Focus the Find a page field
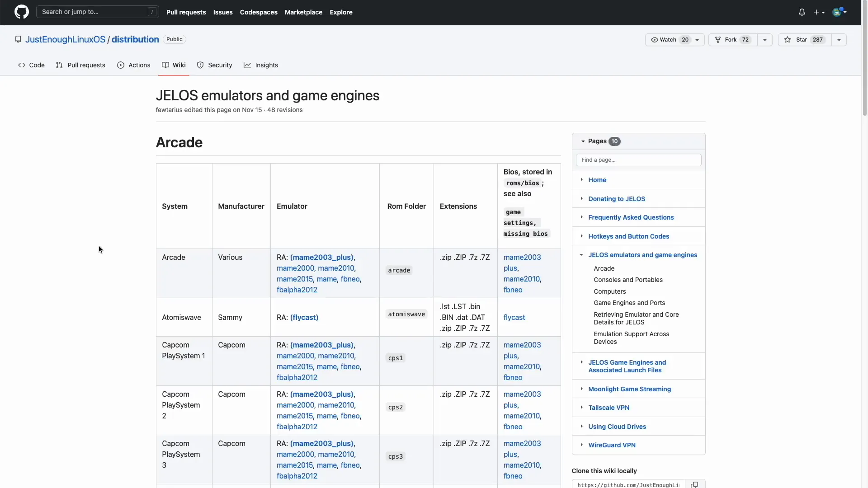868x488 pixels. (638, 160)
